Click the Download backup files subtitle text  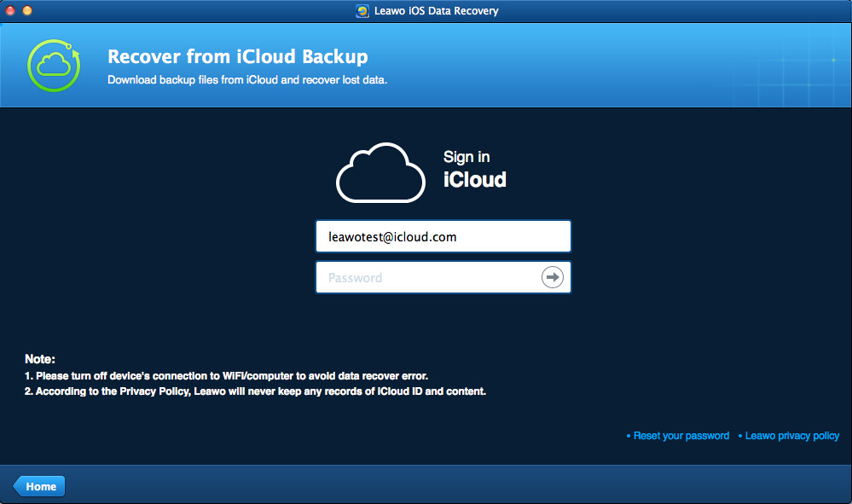[x=246, y=80]
